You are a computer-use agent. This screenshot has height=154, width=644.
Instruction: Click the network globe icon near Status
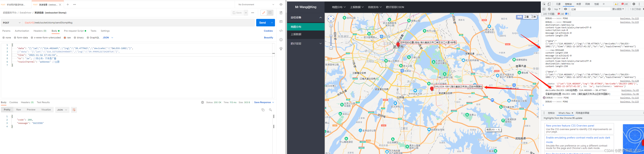203,102
